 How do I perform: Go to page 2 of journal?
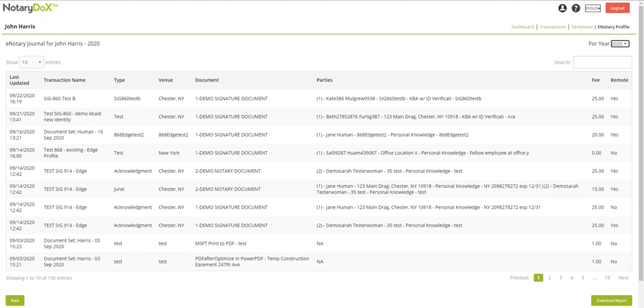[550, 278]
